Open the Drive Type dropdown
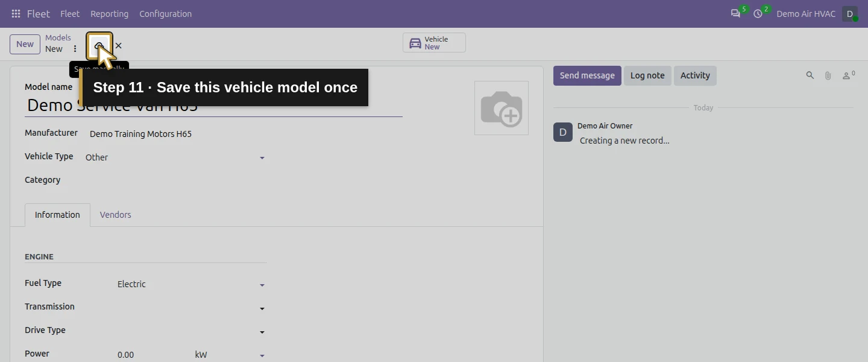This screenshot has height=362, width=868. tap(192, 331)
